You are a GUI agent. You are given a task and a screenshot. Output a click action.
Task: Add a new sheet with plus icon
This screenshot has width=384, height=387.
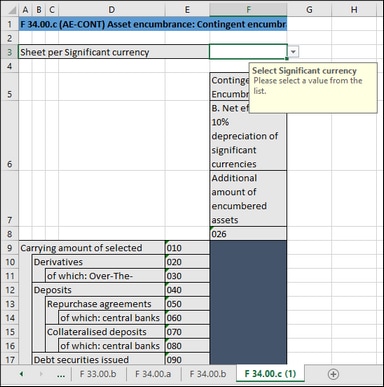[333, 374]
